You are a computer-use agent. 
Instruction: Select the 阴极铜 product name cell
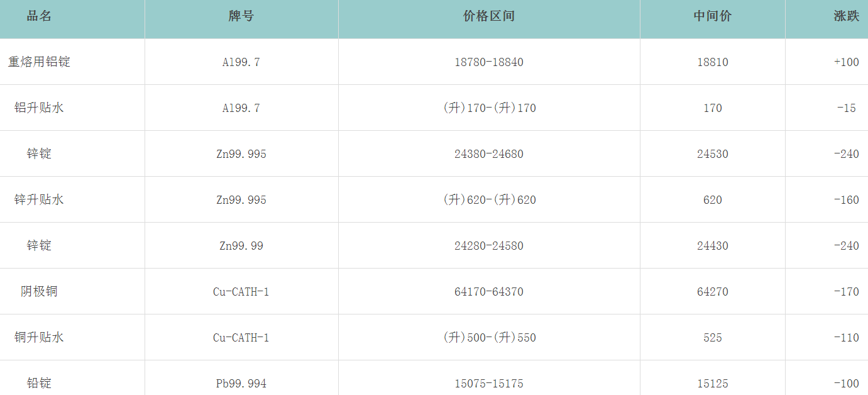click(39, 291)
